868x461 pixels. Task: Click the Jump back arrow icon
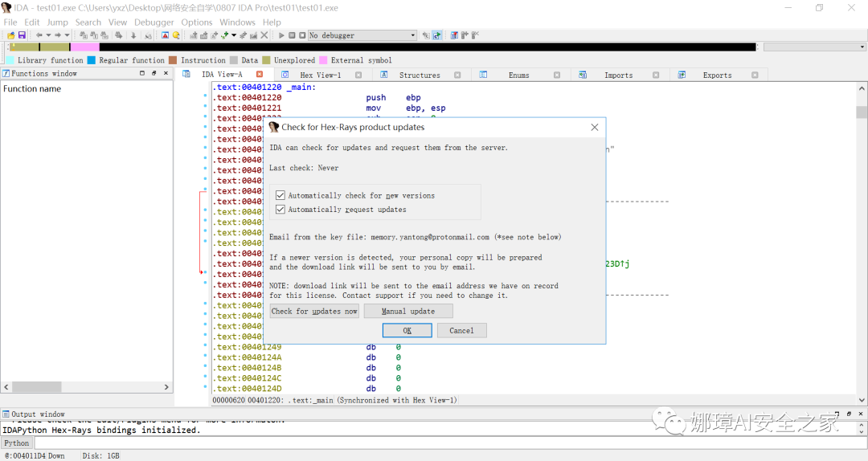tap(39, 35)
